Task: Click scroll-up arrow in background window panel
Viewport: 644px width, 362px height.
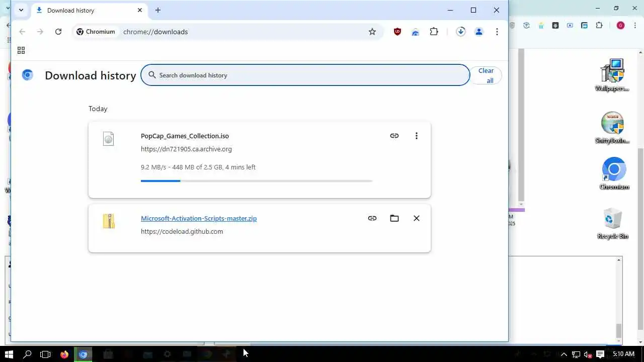Action: point(619,260)
